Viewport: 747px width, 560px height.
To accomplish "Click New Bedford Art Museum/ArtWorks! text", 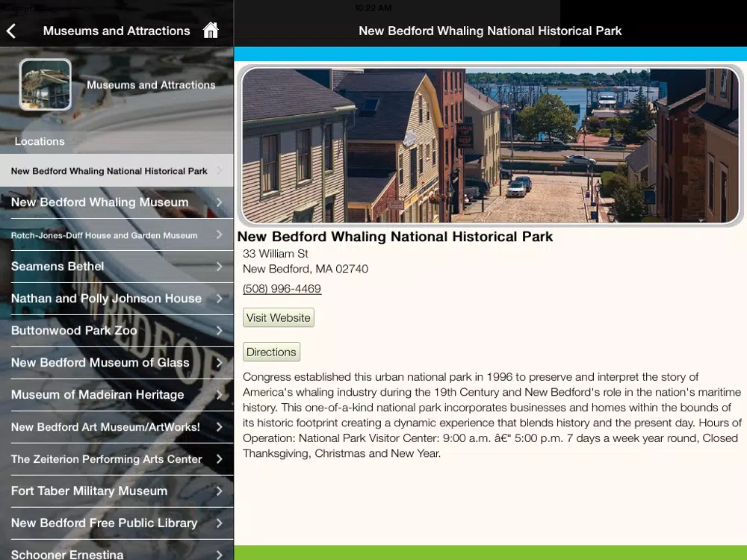I will coord(105,427).
